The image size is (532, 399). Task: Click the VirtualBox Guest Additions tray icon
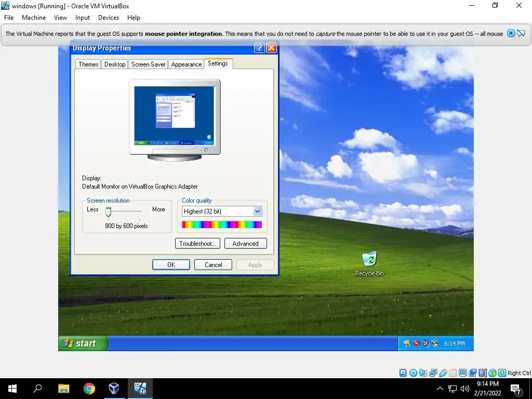click(x=434, y=343)
